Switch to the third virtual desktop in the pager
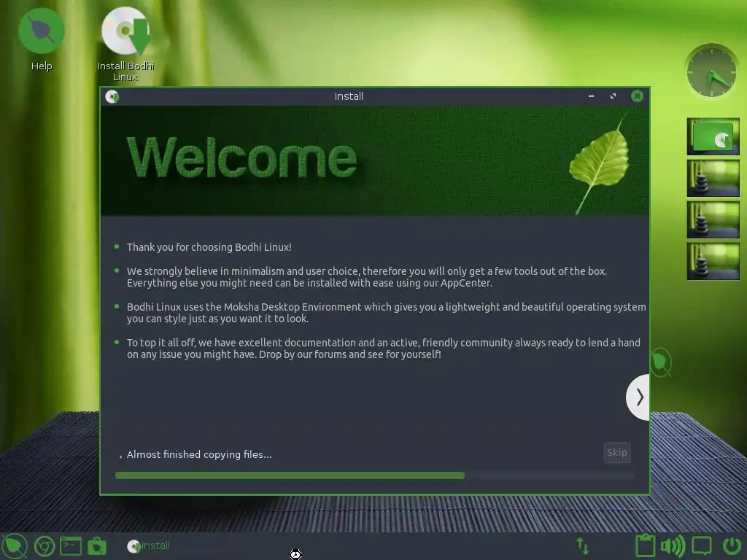This screenshot has width=747, height=560. [x=713, y=220]
